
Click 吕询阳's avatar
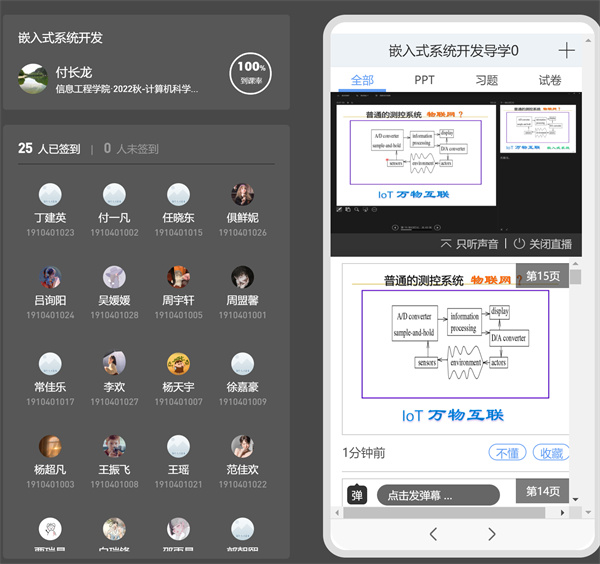point(51,277)
